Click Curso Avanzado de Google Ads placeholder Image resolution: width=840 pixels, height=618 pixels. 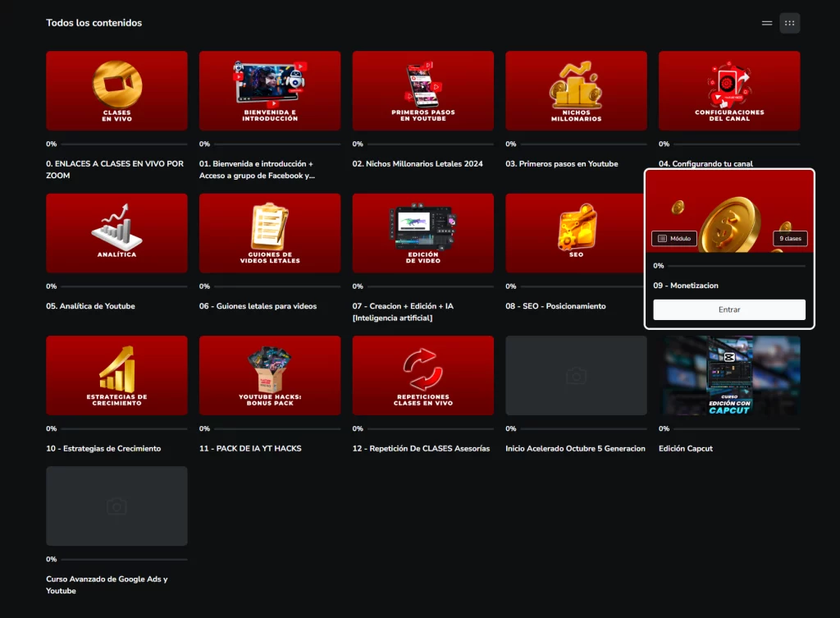coord(116,506)
